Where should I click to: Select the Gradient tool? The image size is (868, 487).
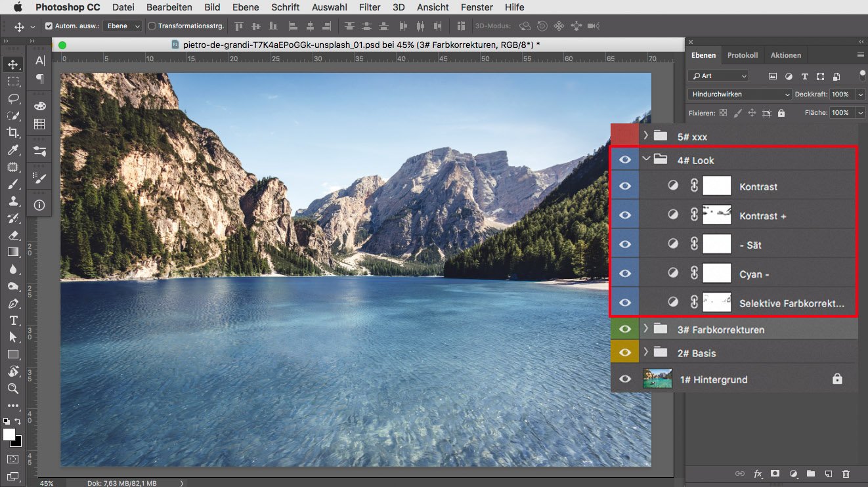(13, 252)
